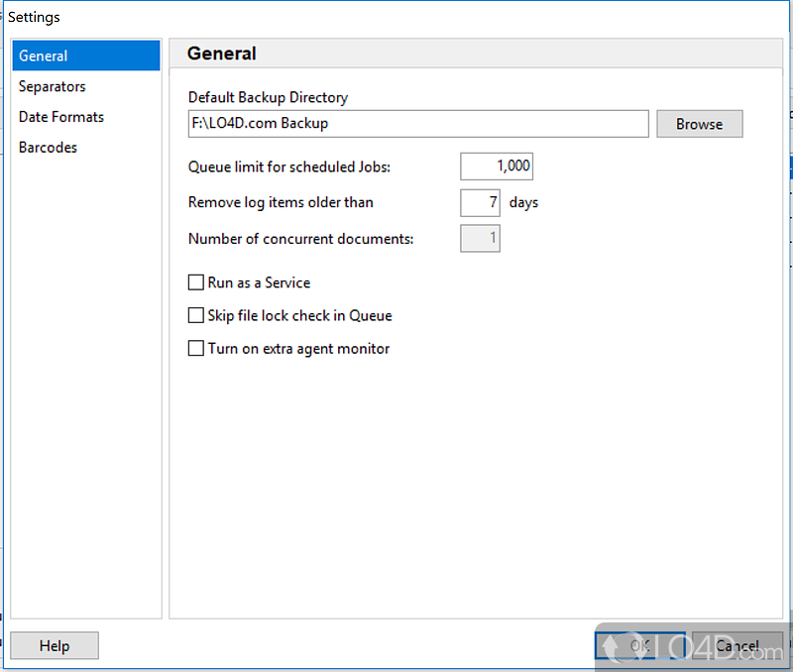793x672 pixels.
Task: Switch to the Date Formats section
Action: tap(61, 117)
